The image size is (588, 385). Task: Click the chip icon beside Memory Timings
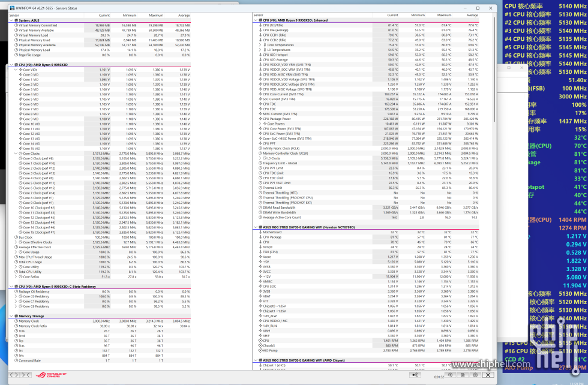pyautogui.click(x=16, y=316)
